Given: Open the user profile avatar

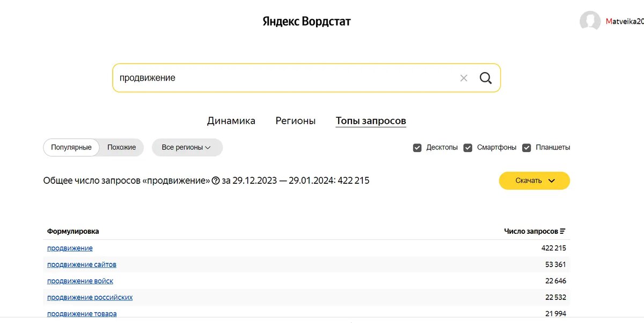Looking at the screenshot, I should coord(590,21).
